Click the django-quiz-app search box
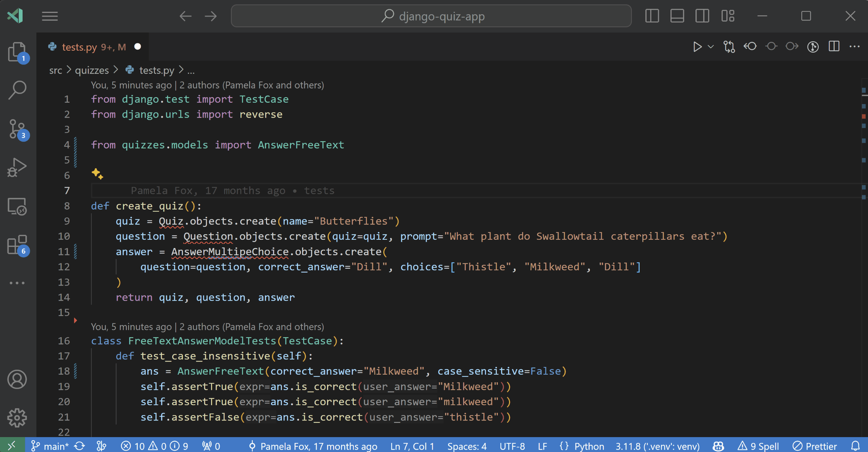 point(432,16)
